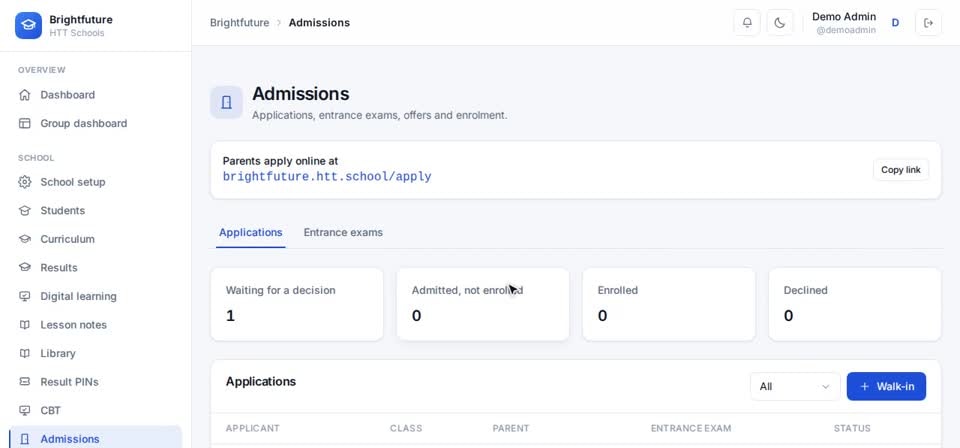Open the Curriculum section

click(96, 239)
